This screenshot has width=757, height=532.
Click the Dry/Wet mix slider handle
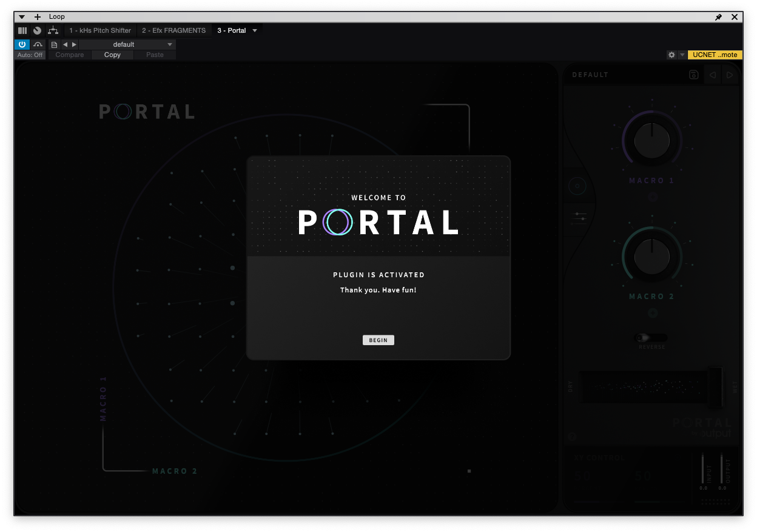click(x=716, y=387)
